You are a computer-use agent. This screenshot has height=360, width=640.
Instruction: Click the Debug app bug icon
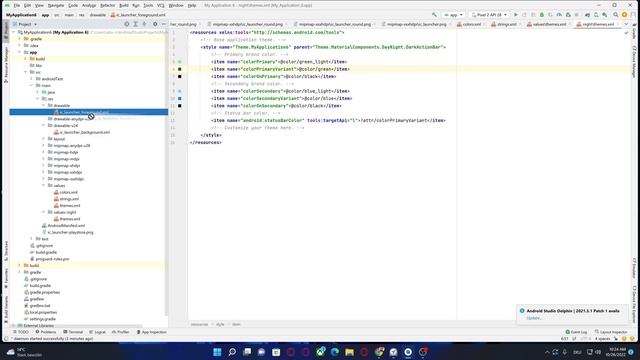[x=542, y=15]
